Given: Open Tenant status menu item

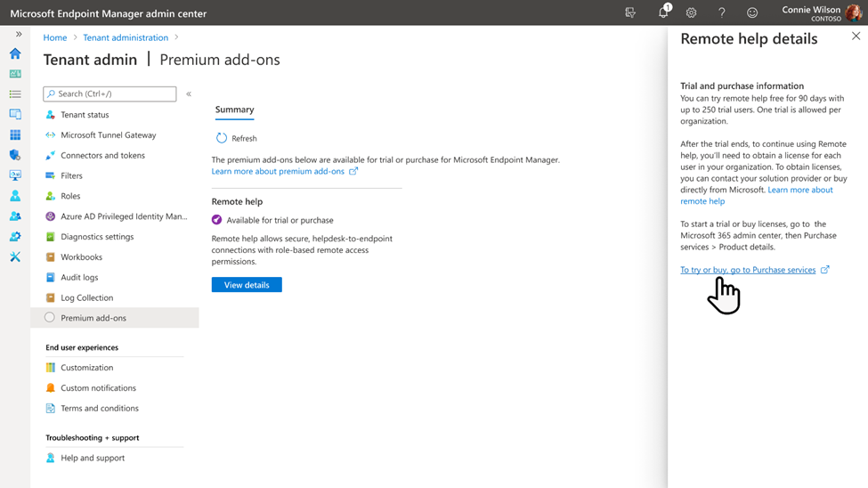Looking at the screenshot, I should (x=85, y=115).
